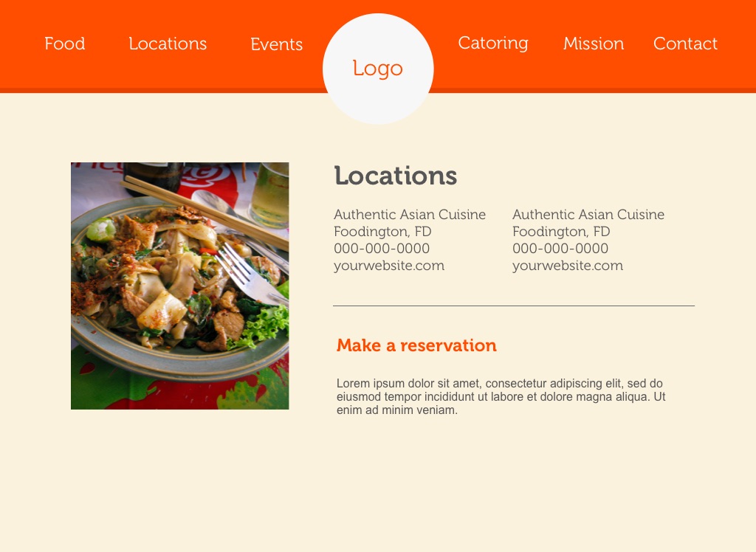Visit the Mission page link
This screenshot has height=552, width=756.
pyautogui.click(x=594, y=44)
